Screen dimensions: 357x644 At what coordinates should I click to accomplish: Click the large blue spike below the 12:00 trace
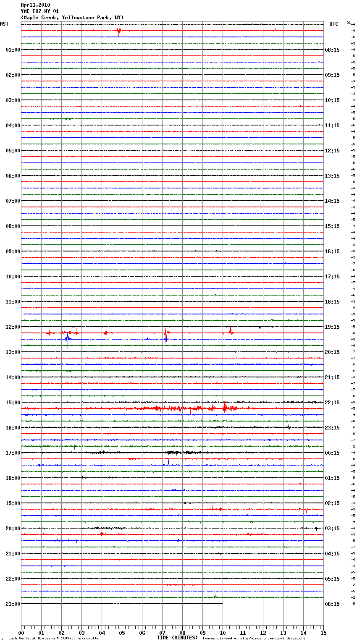(67, 340)
